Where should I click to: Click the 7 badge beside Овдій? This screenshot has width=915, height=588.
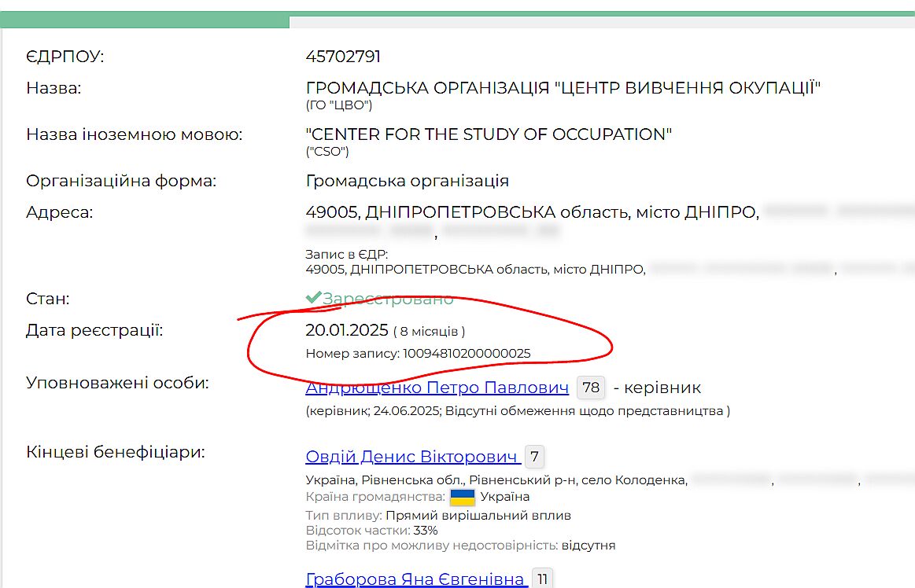coord(534,457)
